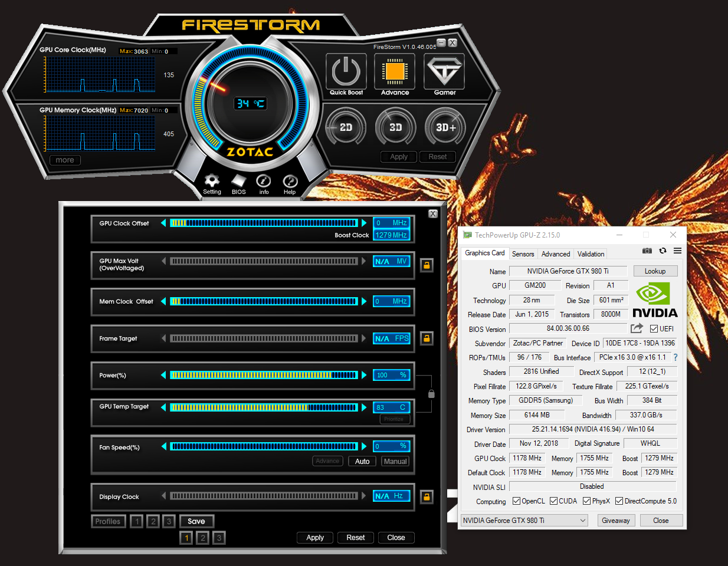Unlock the Frame Target padlock
This screenshot has width=728, height=566.
427,338
